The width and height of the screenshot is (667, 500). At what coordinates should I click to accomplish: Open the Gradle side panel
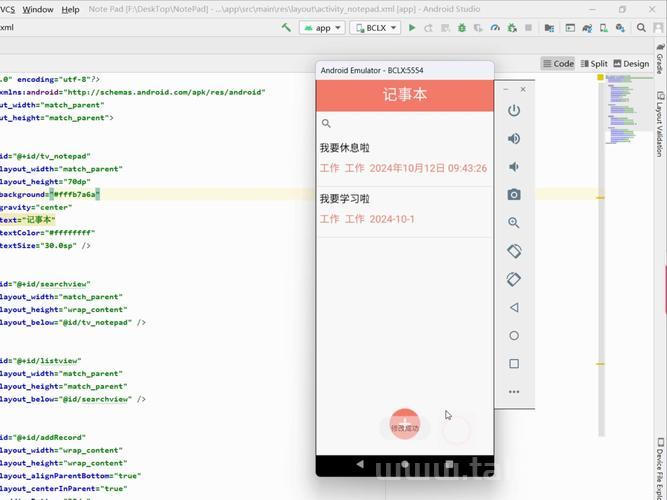660,58
